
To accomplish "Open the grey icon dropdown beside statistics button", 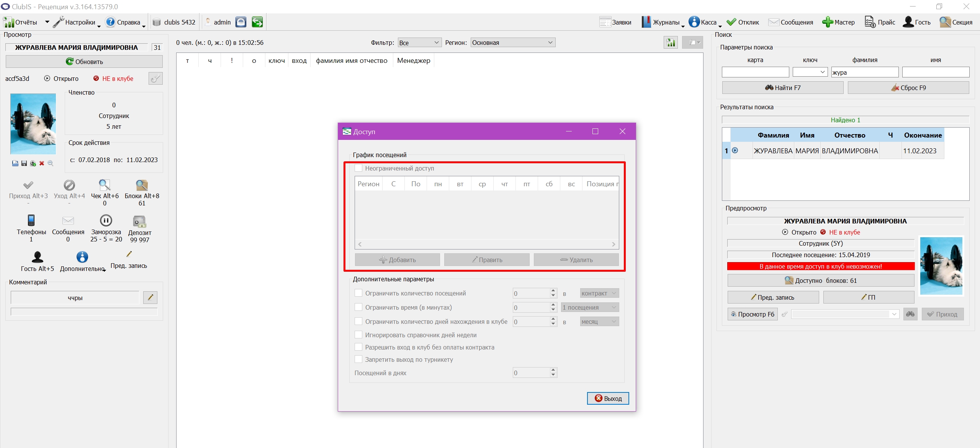I will [x=692, y=43].
